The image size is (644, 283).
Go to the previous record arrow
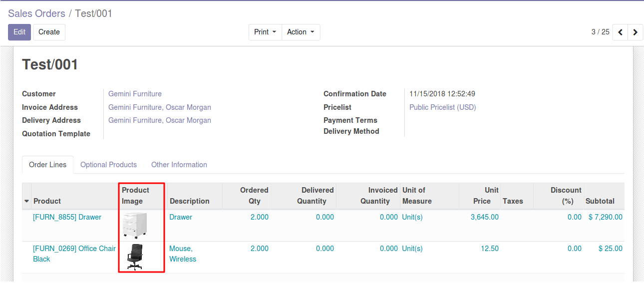coord(620,32)
